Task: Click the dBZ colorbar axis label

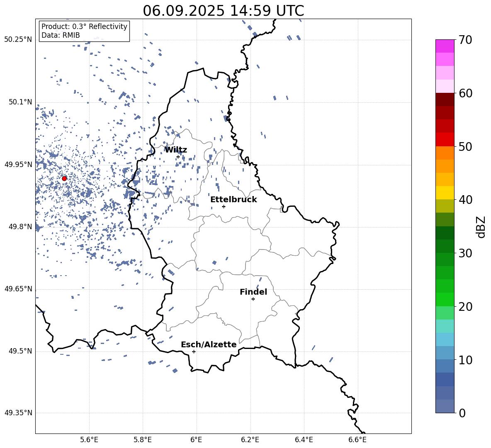Action: [481, 227]
